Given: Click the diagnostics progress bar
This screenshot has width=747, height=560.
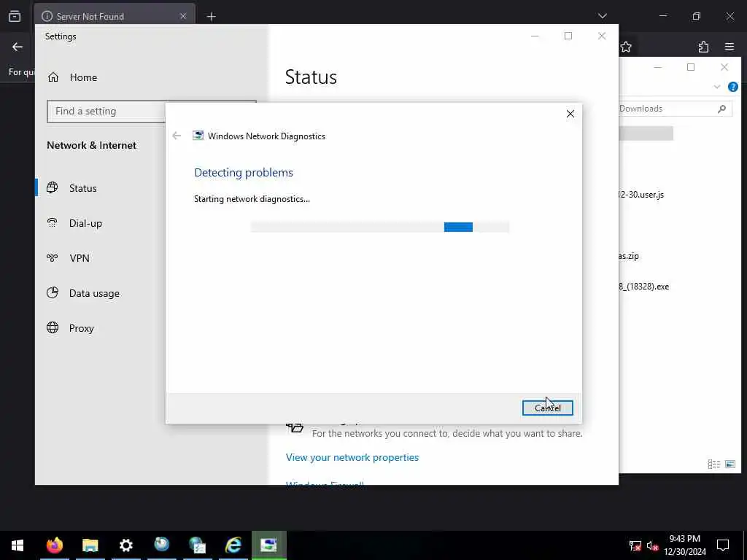Looking at the screenshot, I should coord(379,227).
